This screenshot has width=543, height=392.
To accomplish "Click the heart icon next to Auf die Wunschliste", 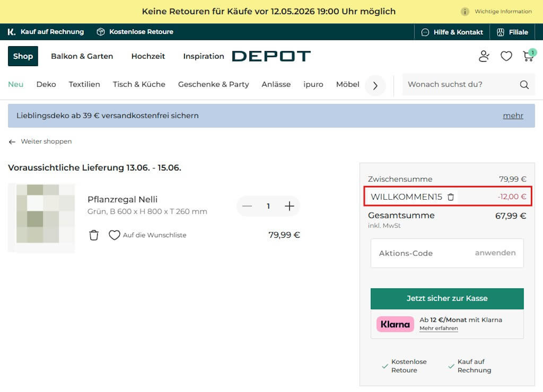I will pyautogui.click(x=115, y=235).
